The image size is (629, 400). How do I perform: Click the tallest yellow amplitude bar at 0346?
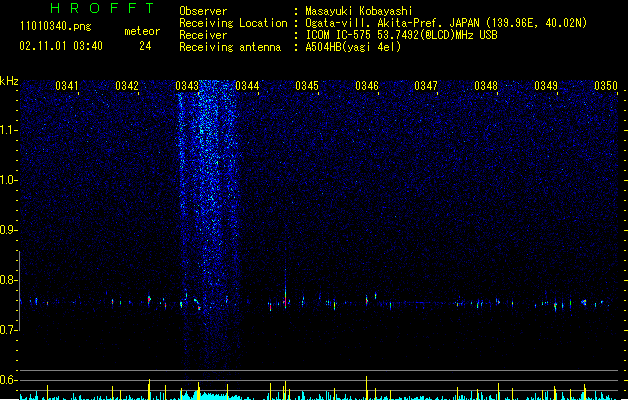[366, 388]
